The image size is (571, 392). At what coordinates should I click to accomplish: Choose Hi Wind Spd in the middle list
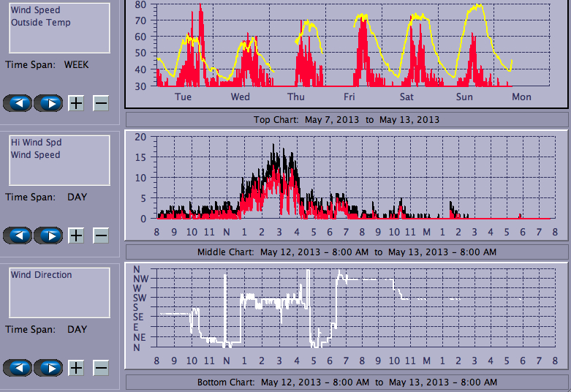(35, 143)
